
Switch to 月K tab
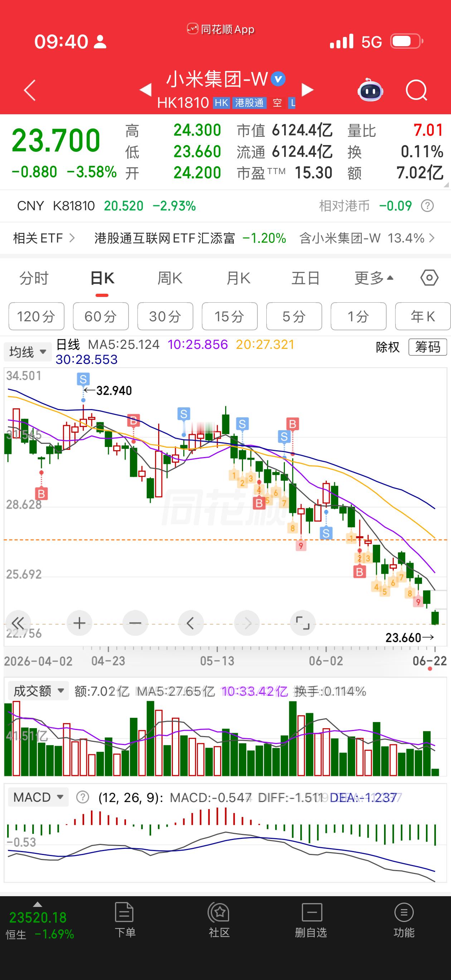[x=238, y=278]
